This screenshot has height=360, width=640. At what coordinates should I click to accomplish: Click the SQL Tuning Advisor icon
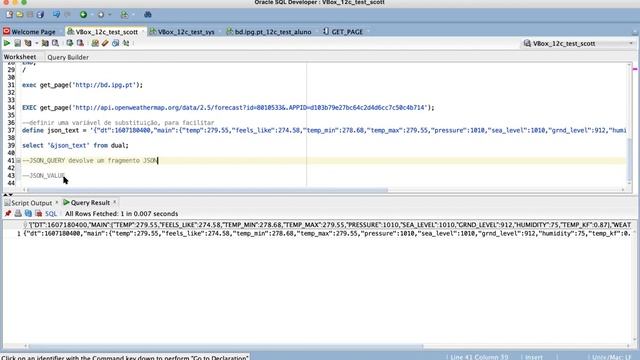click(x=55, y=43)
